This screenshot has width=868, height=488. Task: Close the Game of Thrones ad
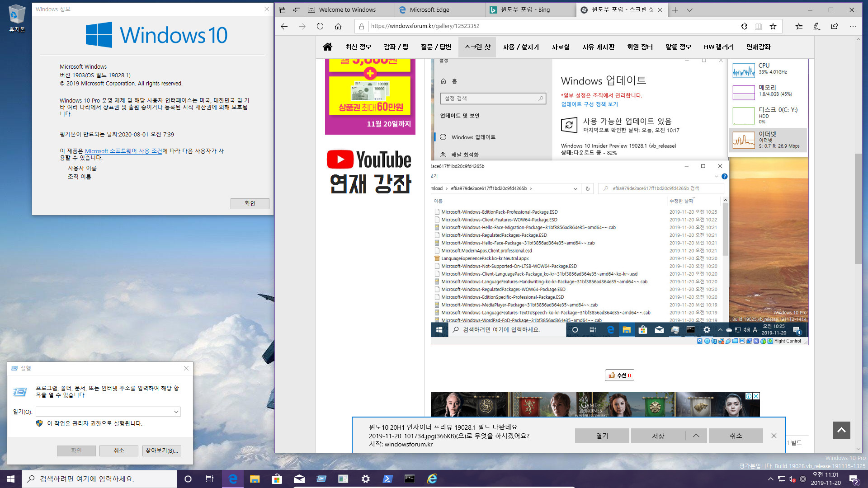pos(756,396)
